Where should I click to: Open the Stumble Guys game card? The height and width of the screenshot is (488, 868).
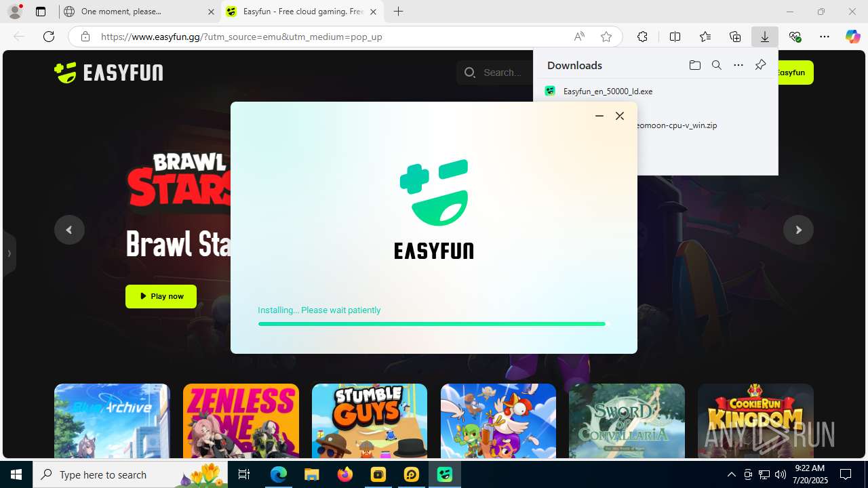[370, 421]
